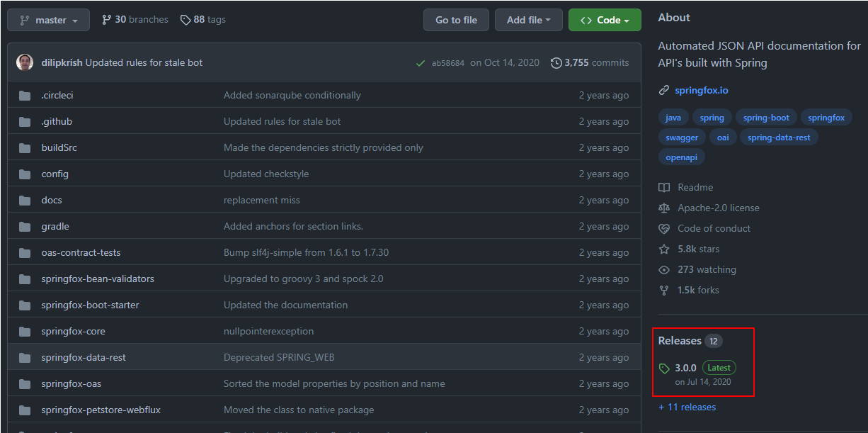Click the folder icon next to springfox-data-rest
868x433 pixels.
pyautogui.click(x=25, y=357)
